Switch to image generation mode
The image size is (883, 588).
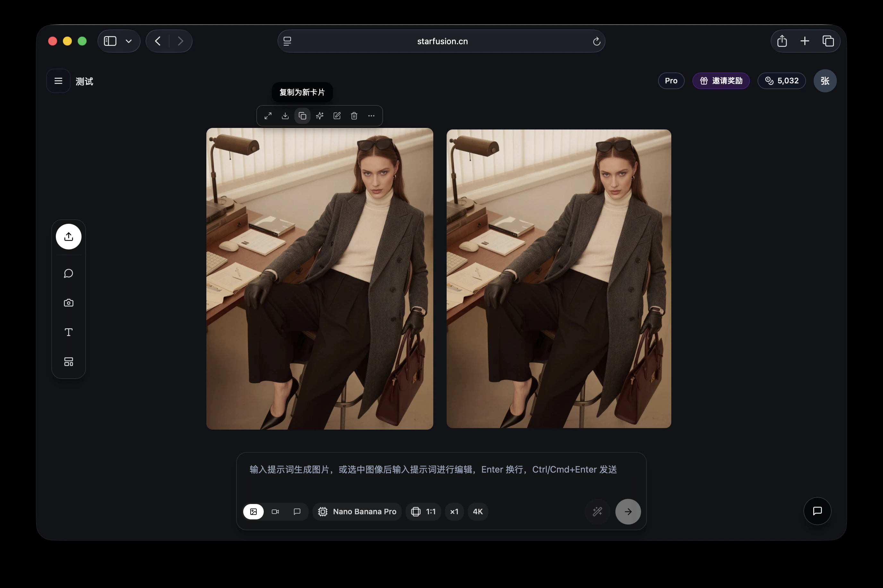tap(254, 511)
